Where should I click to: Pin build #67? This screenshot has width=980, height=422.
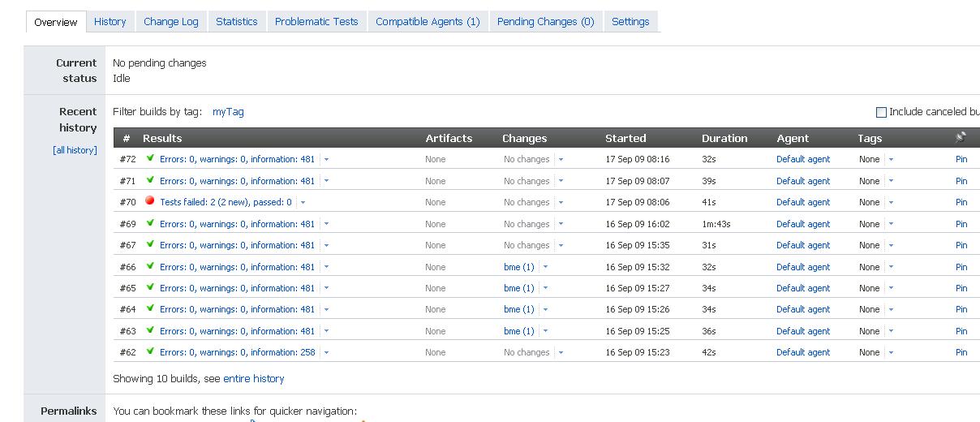[961, 245]
